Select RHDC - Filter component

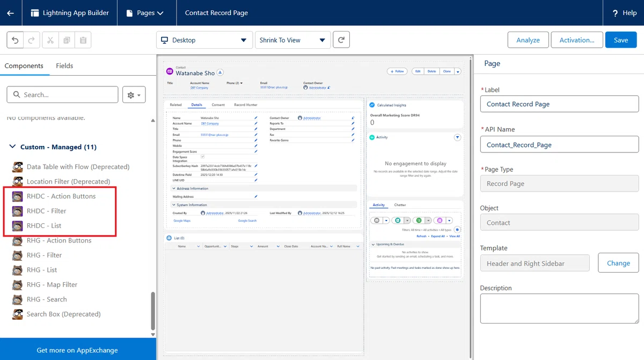point(39,211)
